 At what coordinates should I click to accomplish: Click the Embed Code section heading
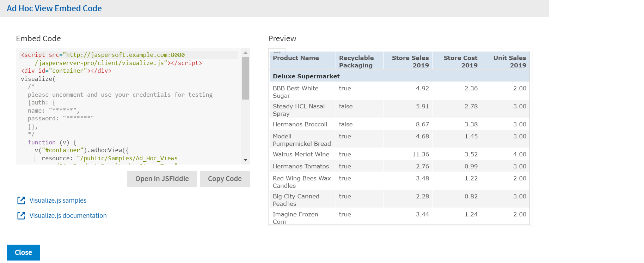point(38,38)
